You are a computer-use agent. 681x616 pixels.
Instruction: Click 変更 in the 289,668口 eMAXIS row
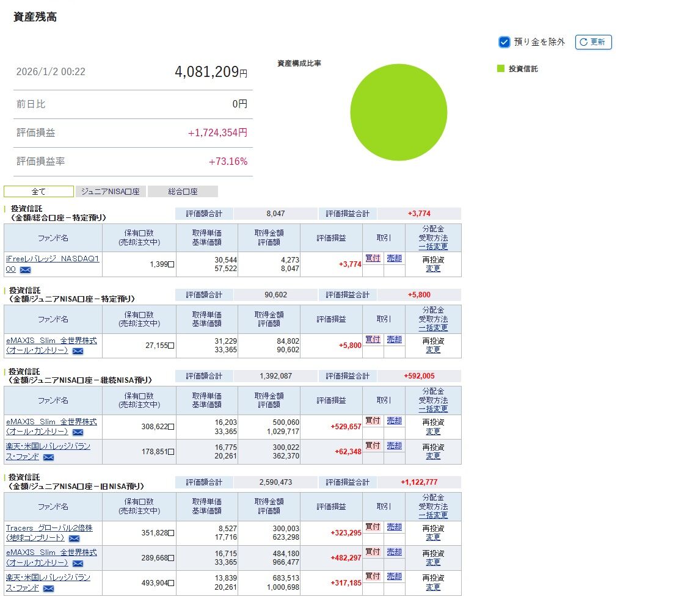(x=433, y=562)
